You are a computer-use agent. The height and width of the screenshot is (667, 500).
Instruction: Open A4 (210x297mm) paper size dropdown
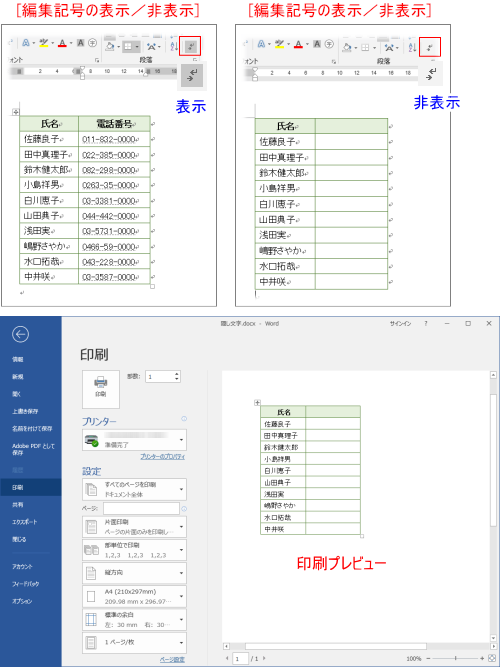134,596
